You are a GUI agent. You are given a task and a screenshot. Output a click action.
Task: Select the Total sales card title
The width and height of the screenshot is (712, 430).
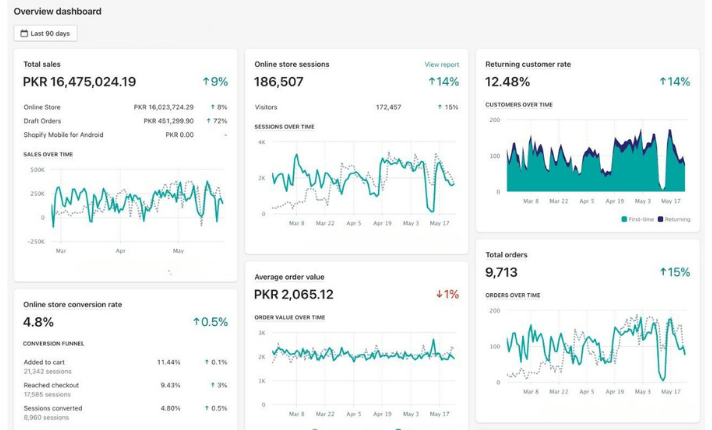(x=42, y=64)
